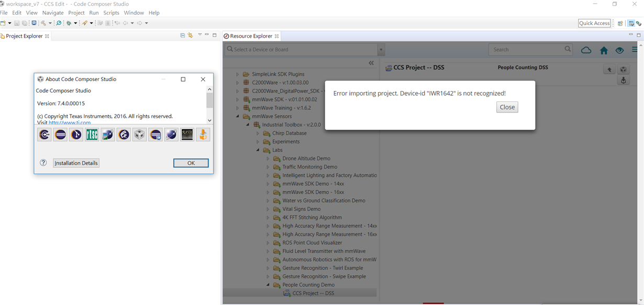Image resolution: width=644 pixels, height=305 pixels.
Task: Select the Project Explorer tab
Action: (24, 36)
